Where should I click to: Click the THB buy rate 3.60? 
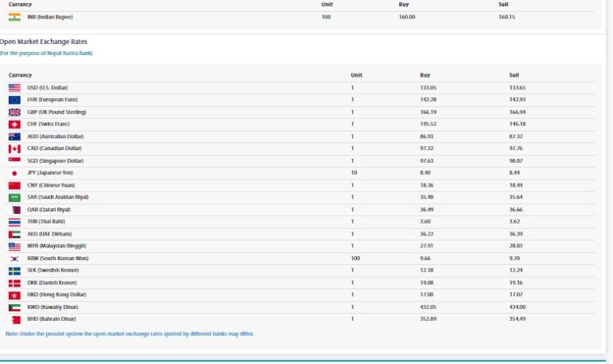pos(425,221)
